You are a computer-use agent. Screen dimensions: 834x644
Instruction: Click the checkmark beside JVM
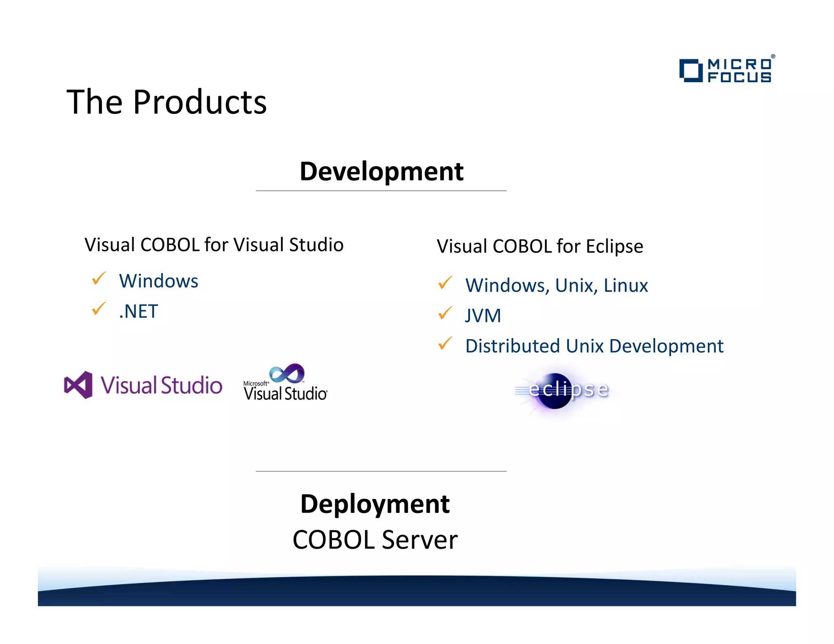[445, 313]
